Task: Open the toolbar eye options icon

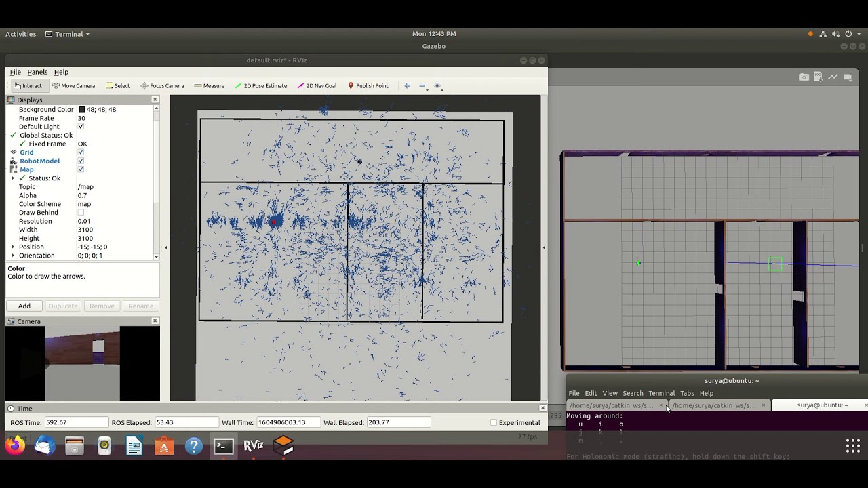Action: pyautogui.click(x=437, y=86)
